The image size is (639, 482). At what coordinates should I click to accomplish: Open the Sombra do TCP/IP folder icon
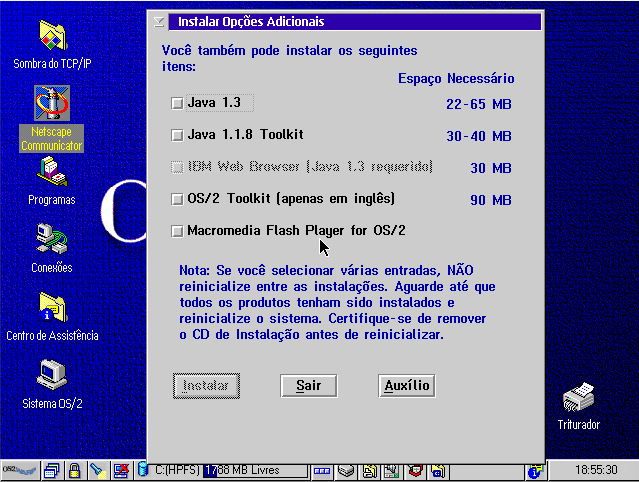(51, 36)
